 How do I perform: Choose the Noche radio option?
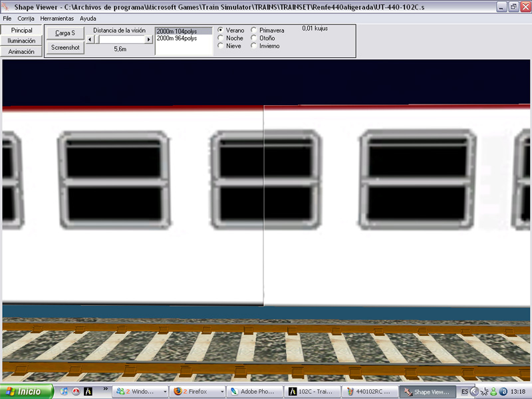[x=221, y=39]
